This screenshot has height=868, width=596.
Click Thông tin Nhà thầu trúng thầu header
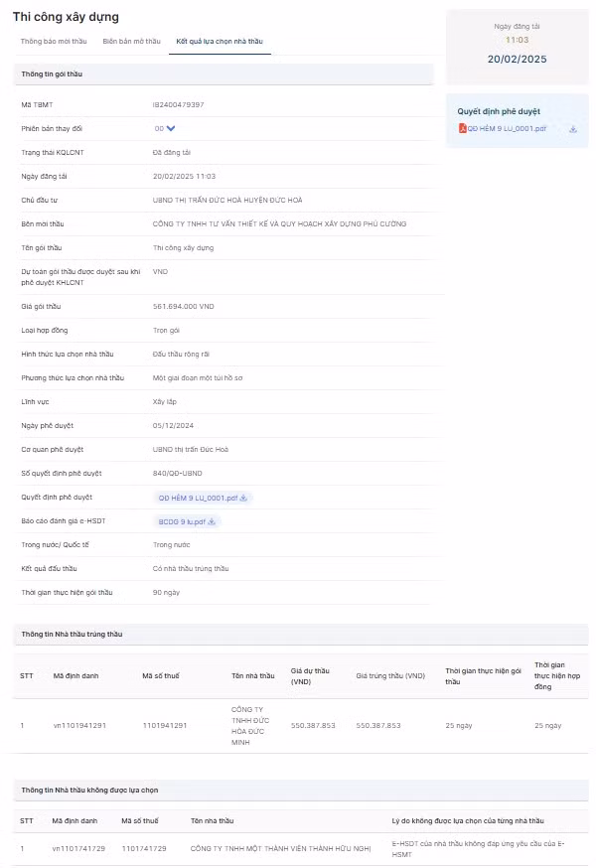point(72,634)
